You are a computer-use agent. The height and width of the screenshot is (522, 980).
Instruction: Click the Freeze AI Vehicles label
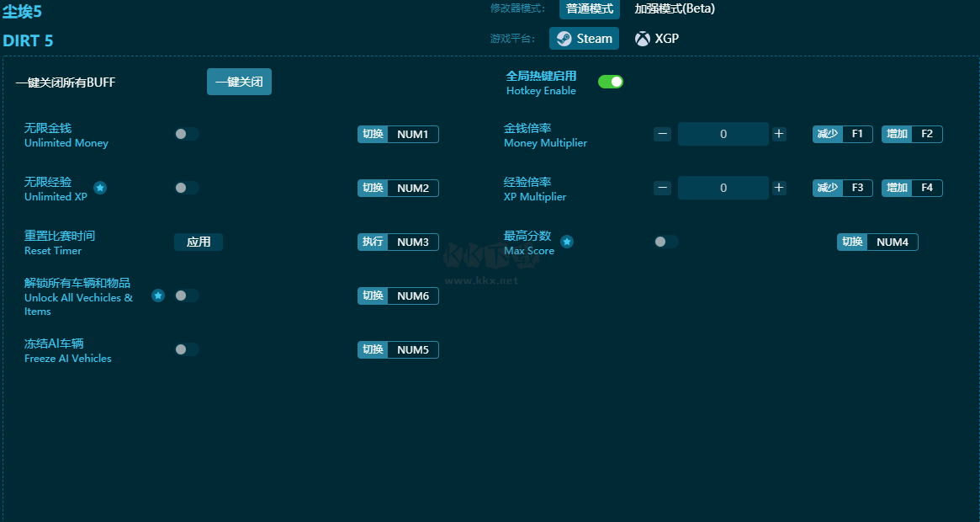tap(67, 359)
